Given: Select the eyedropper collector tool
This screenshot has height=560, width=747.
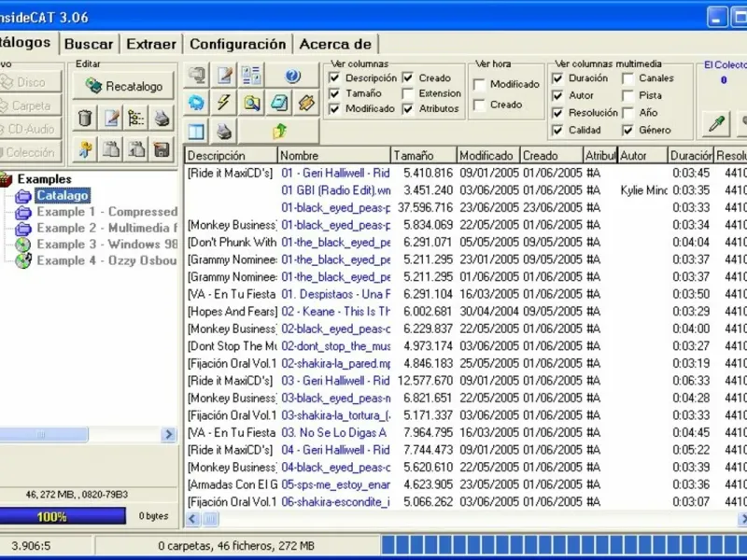Looking at the screenshot, I should pyautogui.click(x=717, y=123).
